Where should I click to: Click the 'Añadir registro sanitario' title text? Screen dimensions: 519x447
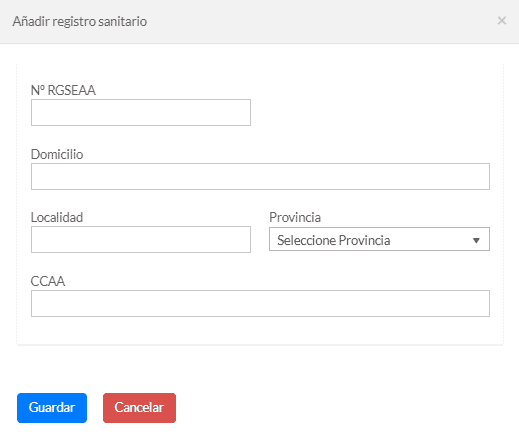click(80, 21)
